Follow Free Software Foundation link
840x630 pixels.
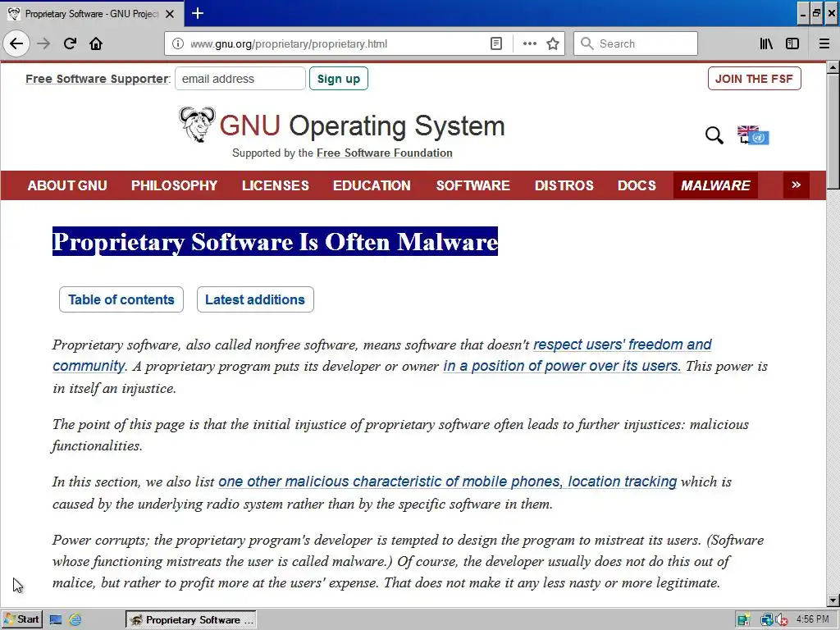[384, 153]
